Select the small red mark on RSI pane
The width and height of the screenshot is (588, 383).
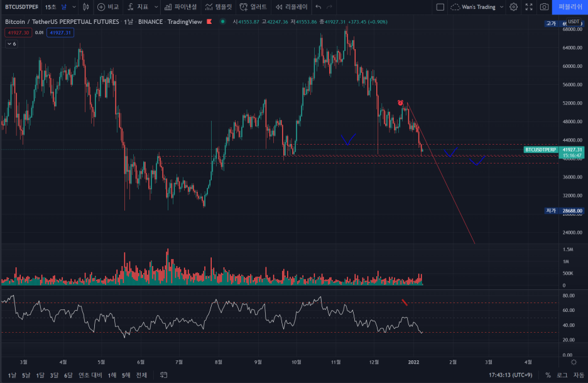coord(405,303)
